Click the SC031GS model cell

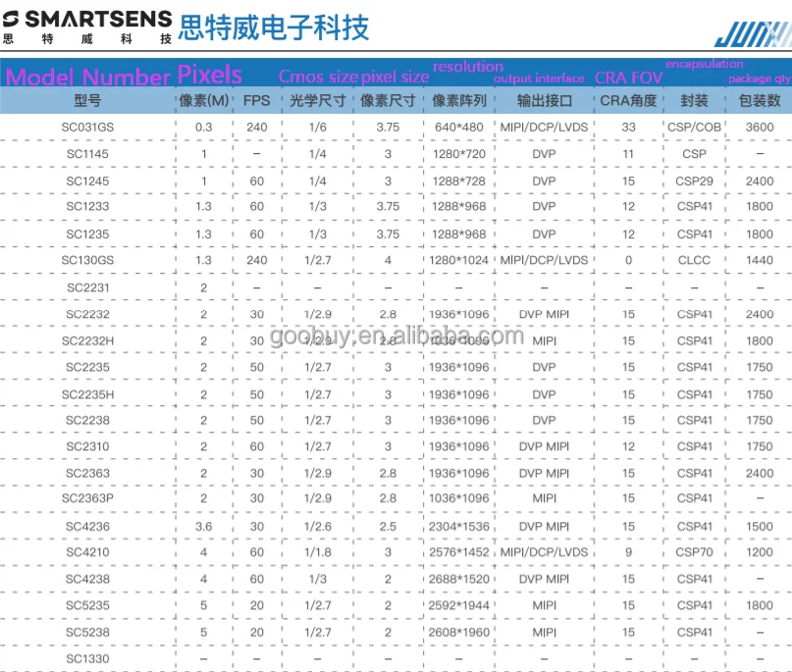click(x=87, y=128)
